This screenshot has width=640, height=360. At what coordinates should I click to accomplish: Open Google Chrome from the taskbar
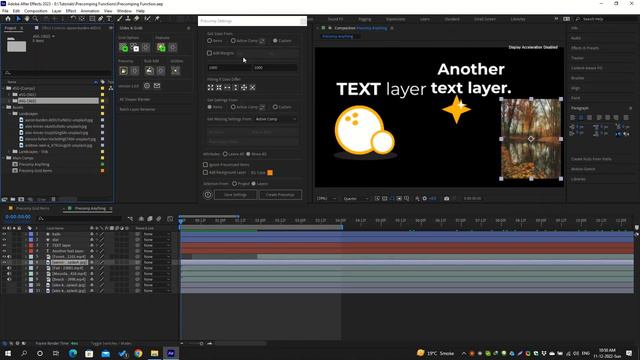(138, 353)
